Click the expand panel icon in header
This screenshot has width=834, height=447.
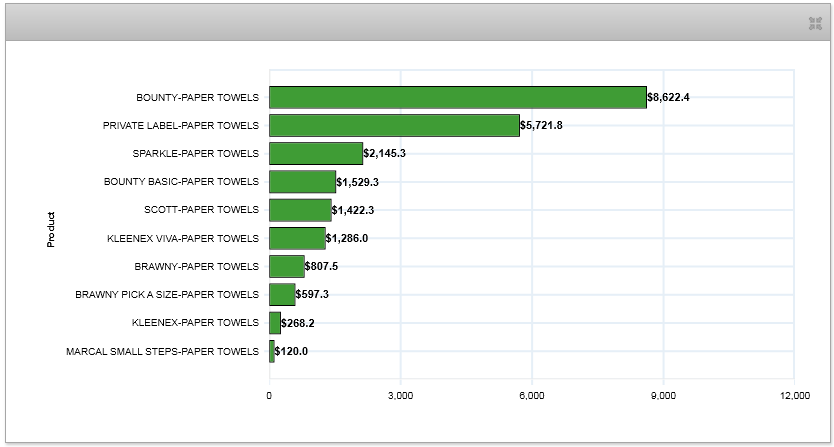point(814,24)
